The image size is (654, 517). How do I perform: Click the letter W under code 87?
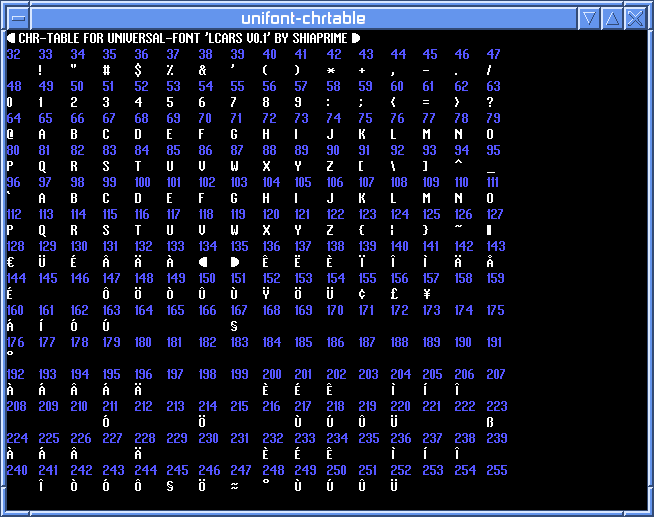click(234, 166)
